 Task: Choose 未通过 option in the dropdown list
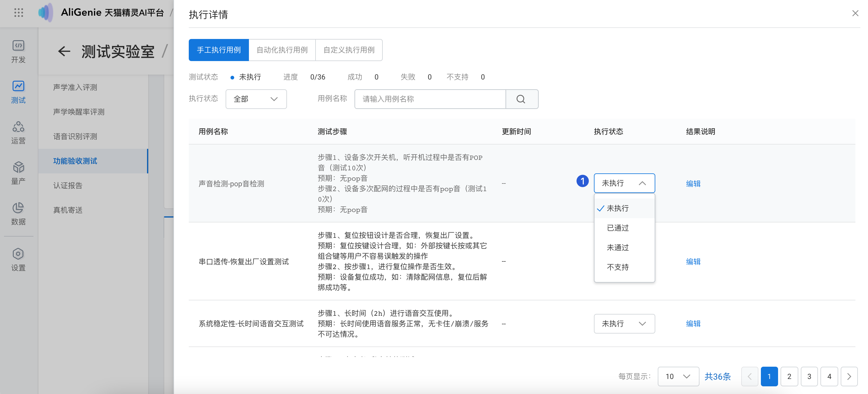pyautogui.click(x=624, y=248)
